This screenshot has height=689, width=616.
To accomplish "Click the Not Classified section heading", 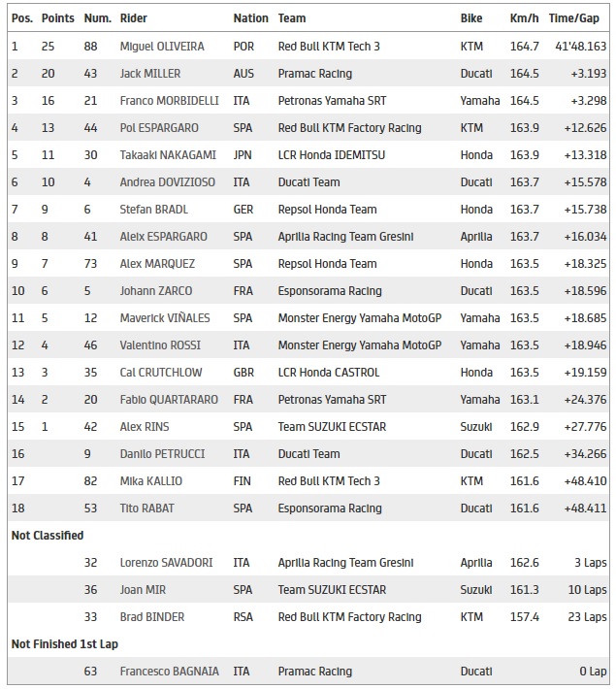I will (48, 536).
